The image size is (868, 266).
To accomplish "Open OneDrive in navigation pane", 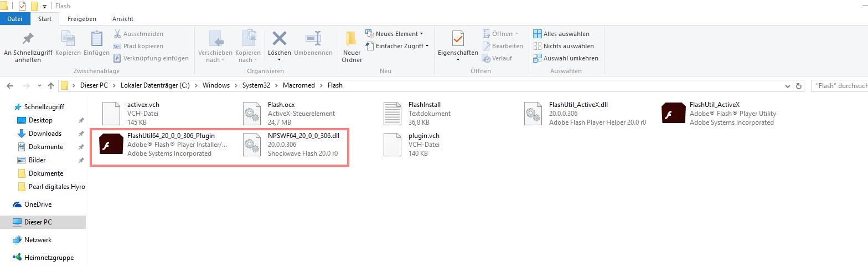I will click(38, 204).
